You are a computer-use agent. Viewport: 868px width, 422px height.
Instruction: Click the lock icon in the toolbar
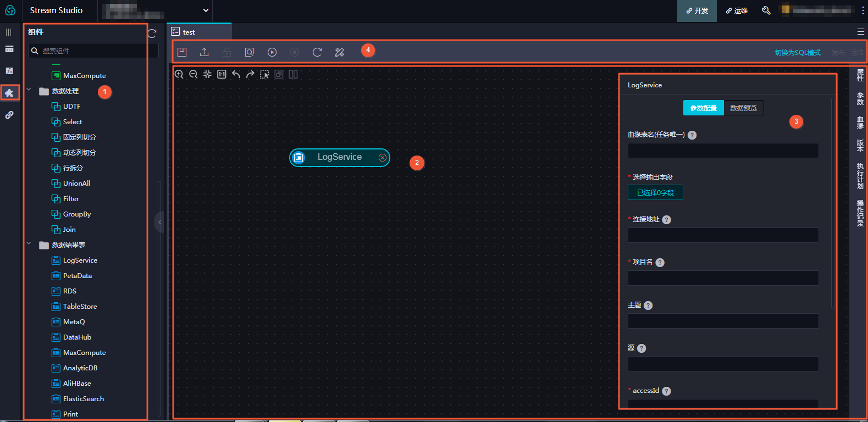click(x=226, y=52)
